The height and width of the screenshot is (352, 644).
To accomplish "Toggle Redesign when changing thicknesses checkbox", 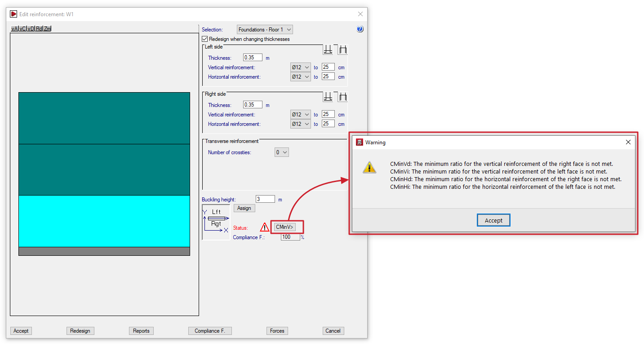I will [x=205, y=39].
